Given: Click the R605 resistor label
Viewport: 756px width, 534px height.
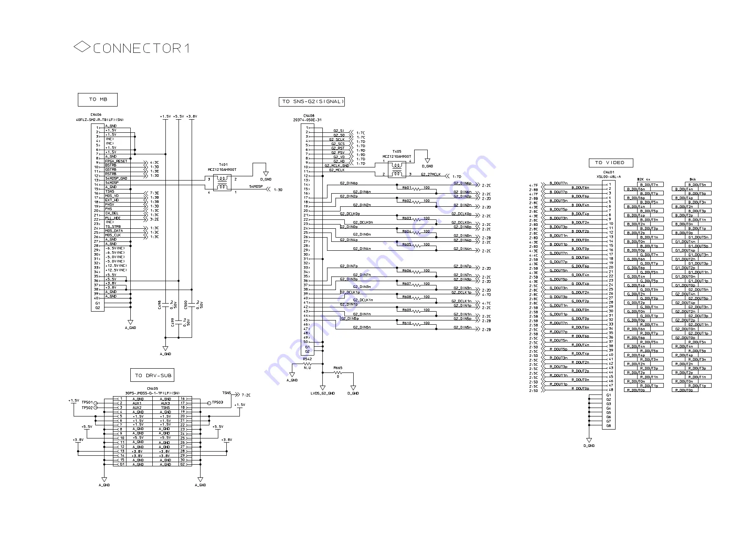Looking at the screenshot, I should point(407,244).
